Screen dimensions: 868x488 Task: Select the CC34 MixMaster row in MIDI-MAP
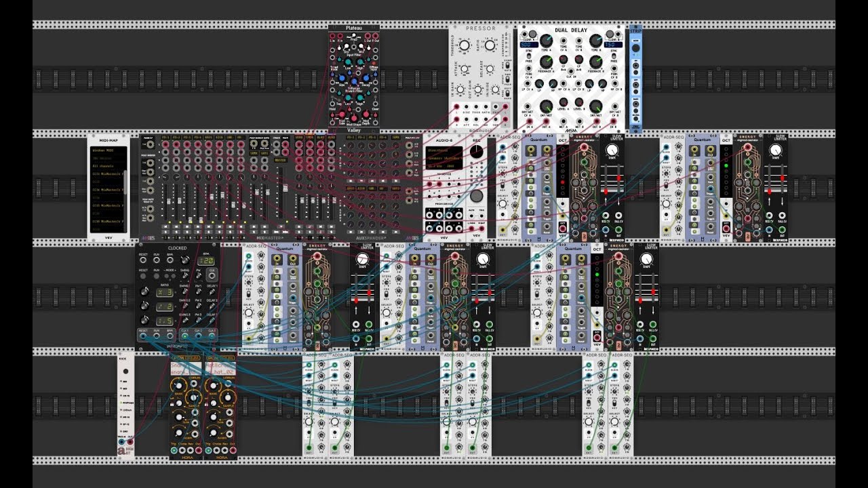108,190
